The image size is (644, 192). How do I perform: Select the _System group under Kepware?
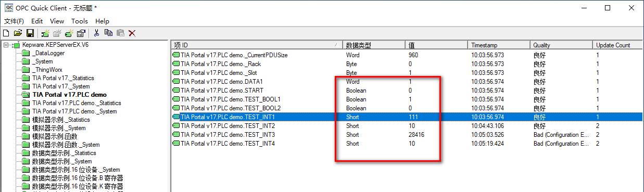(42, 61)
